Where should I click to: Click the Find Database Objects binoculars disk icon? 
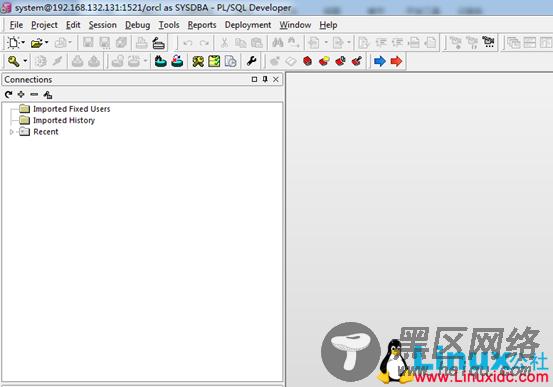(160, 61)
